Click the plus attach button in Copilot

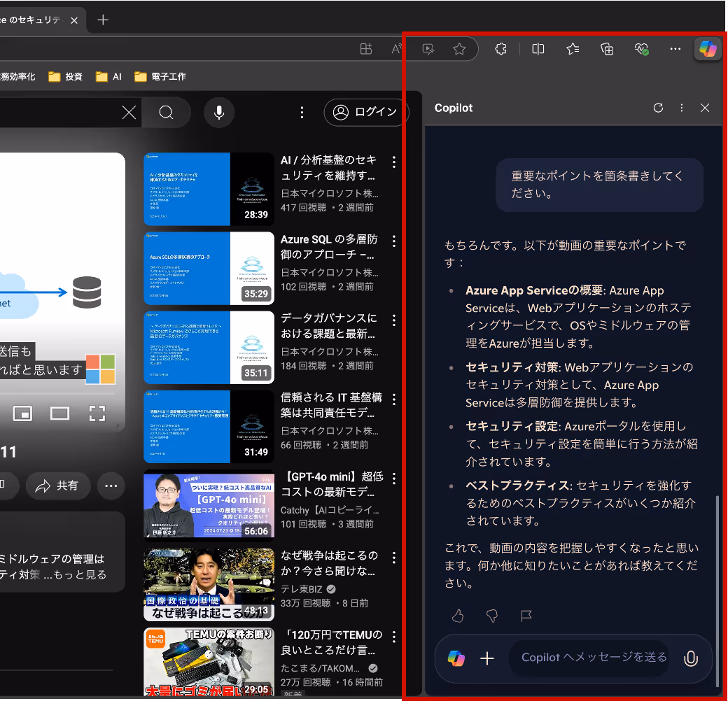click(487, 658)
